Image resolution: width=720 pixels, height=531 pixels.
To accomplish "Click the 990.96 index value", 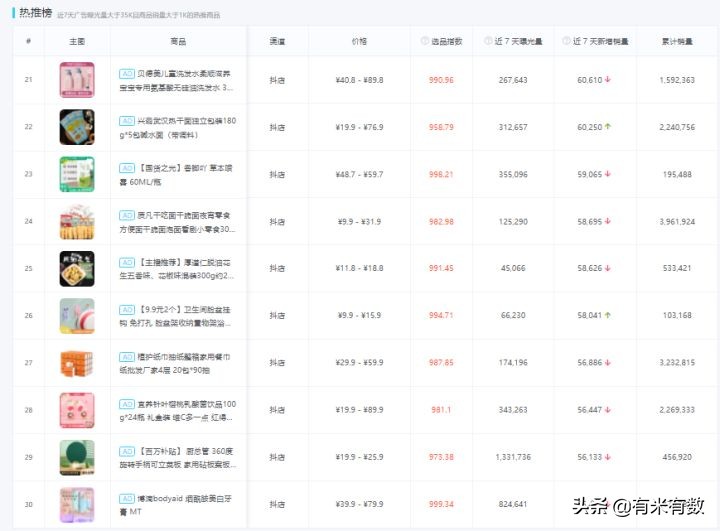I will [441, 80].
